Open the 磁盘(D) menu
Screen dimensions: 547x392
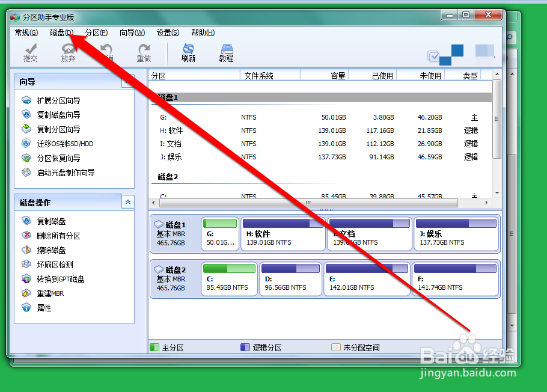tap(60, 32)
